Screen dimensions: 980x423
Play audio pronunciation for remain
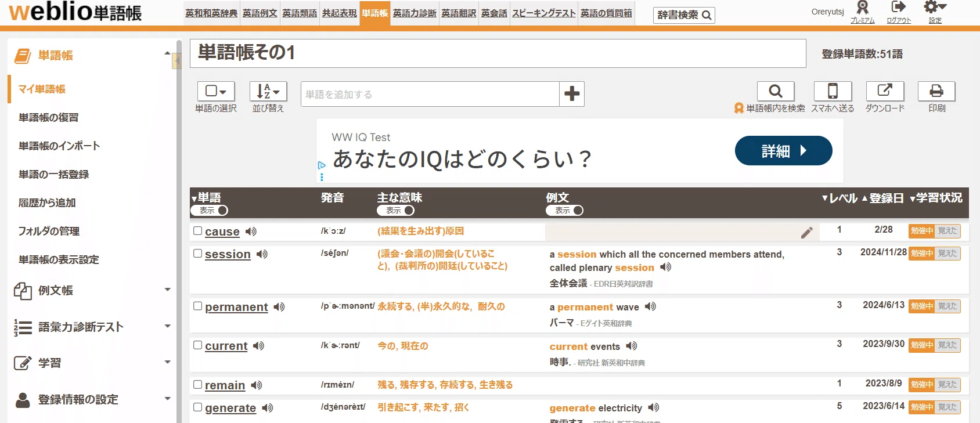[257, 385]
